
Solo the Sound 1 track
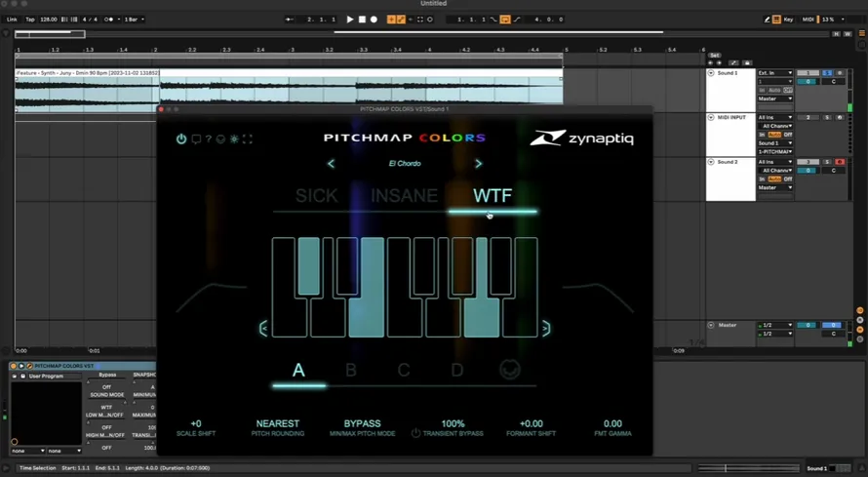click(x=827, y=73)
